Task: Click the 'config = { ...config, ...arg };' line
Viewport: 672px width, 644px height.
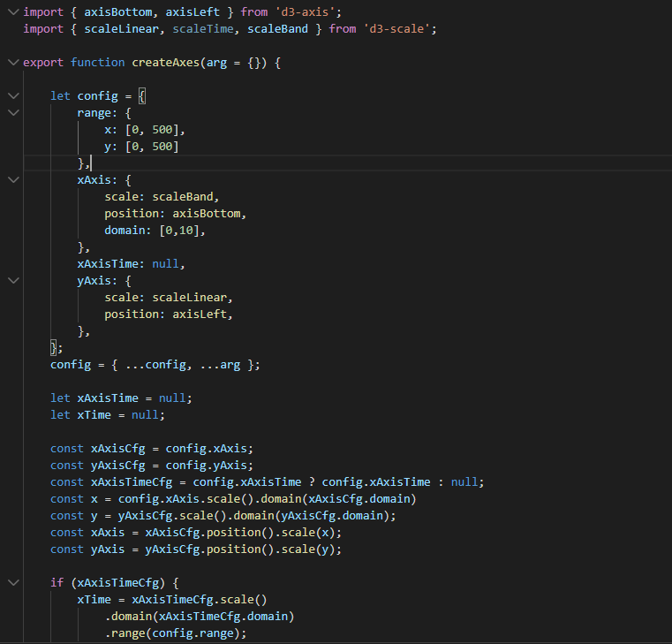Action: (155, 365)
